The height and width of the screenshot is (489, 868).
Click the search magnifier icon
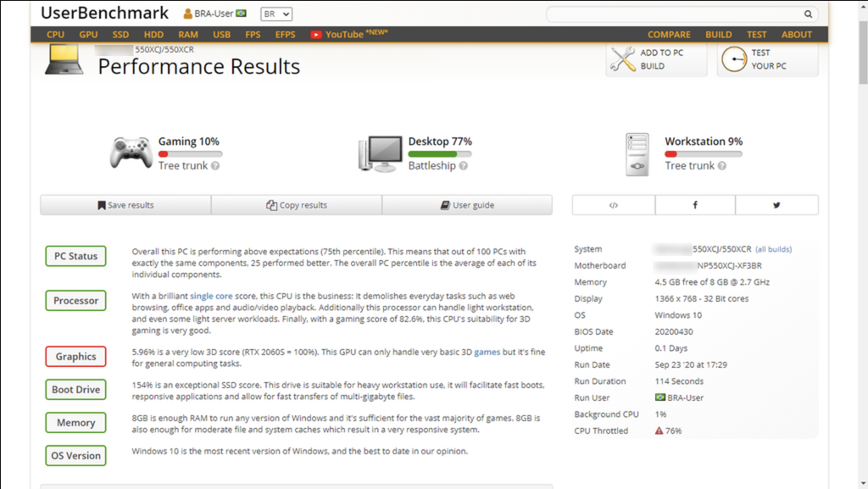[x=808, y=14]
